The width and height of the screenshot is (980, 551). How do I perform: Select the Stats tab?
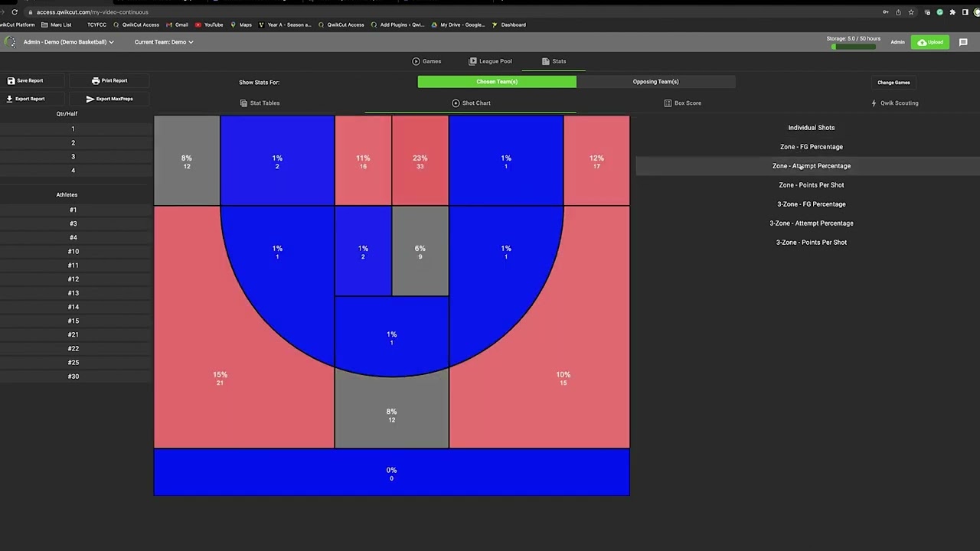coord(554,61)
